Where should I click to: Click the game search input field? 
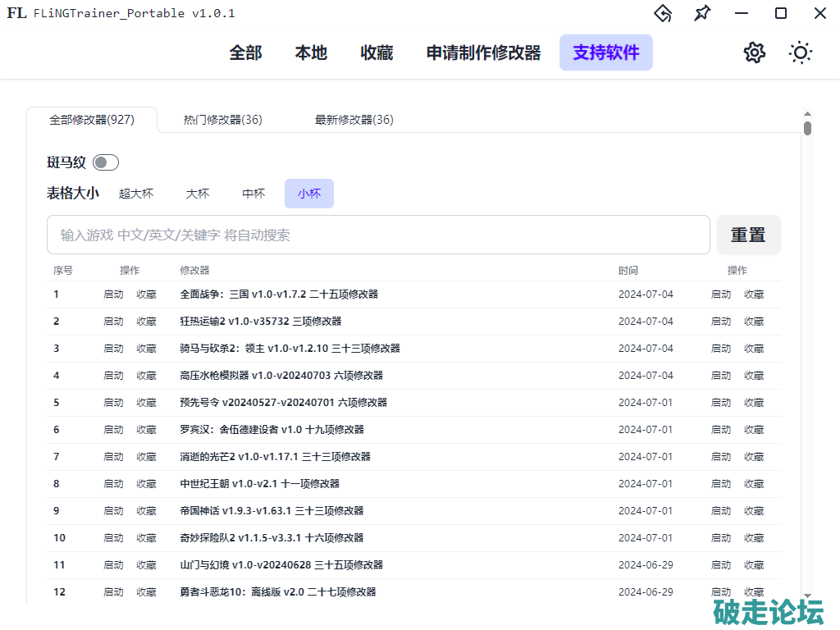[378, 235]
